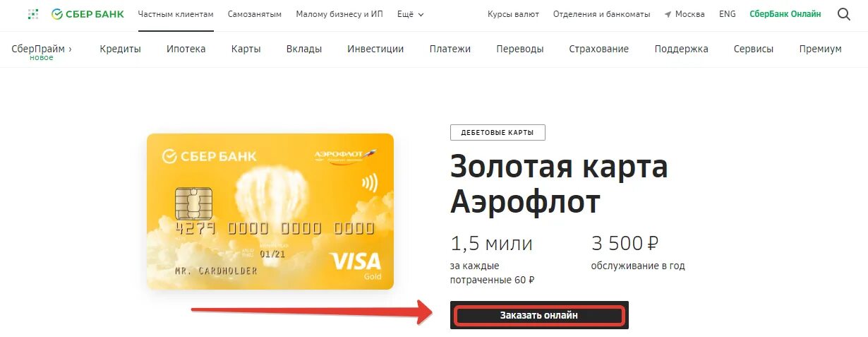Screen dimensions: 868x337
Task: Open the Кредиты menu item
Action: tap(120, 49)
